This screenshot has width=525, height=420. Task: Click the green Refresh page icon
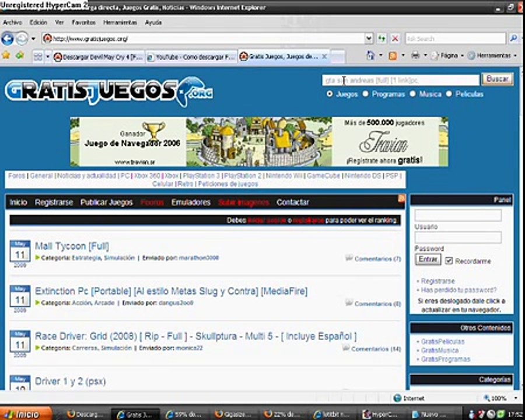381,39
